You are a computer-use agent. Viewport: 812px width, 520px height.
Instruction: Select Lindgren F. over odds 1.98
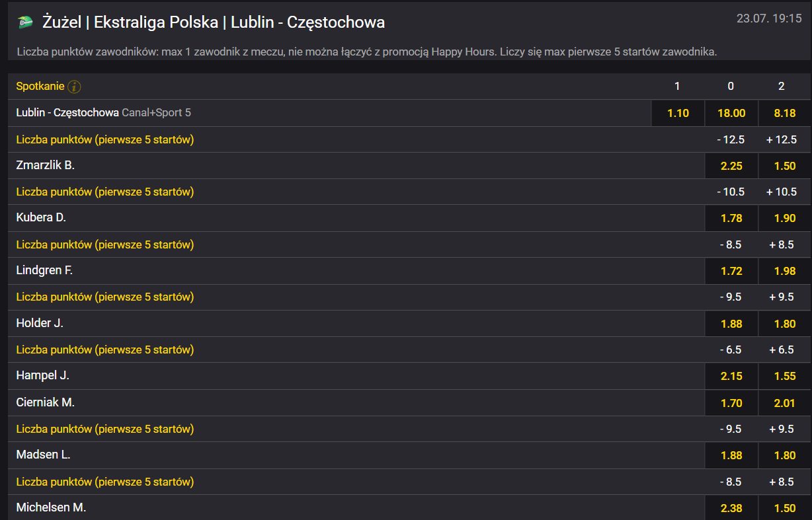785,271
